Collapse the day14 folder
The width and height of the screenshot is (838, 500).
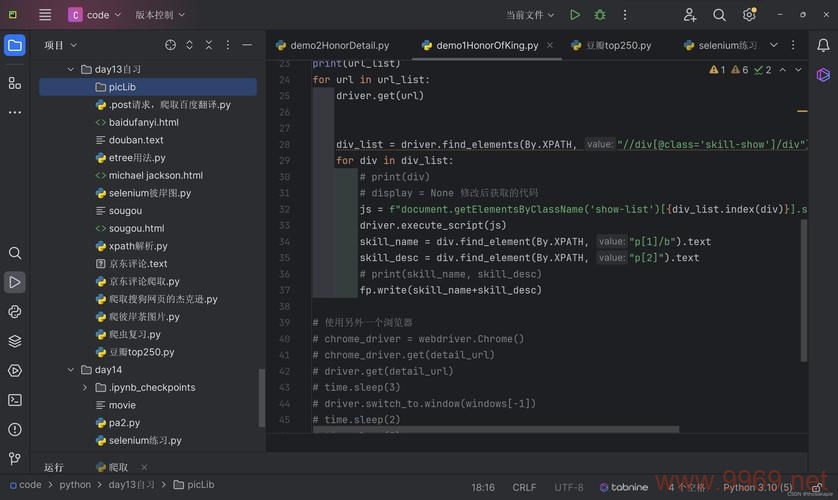pos(71,370)
